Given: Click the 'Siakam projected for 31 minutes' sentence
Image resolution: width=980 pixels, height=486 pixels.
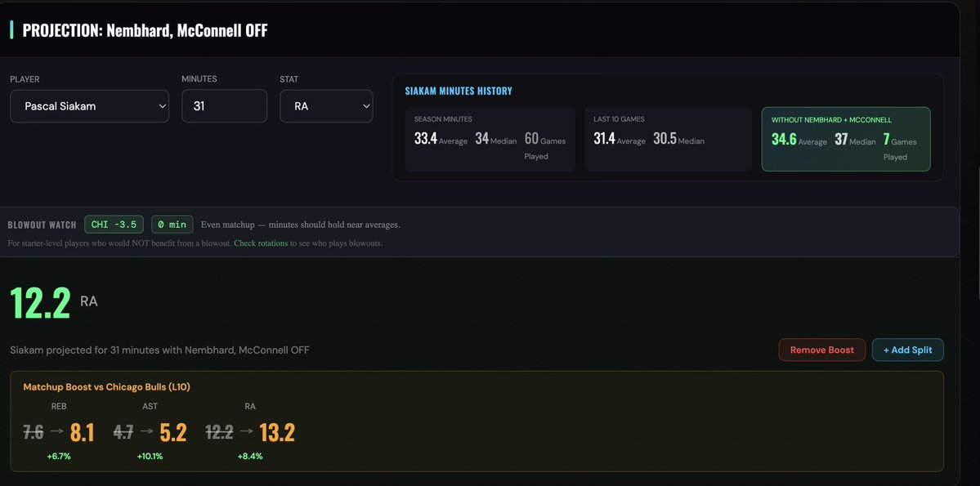Looking at the screenshot, I should point(159,350).
